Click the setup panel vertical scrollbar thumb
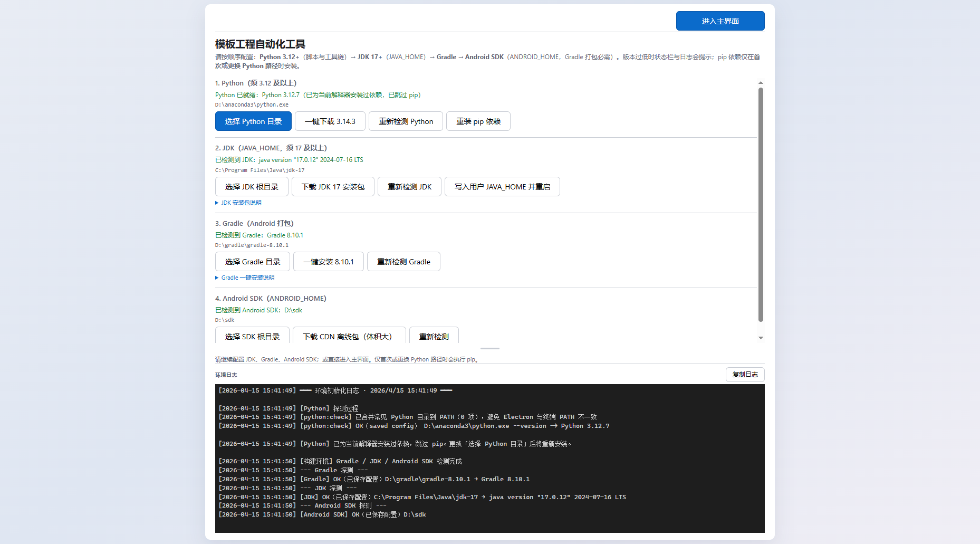 (x=761, y=204)
